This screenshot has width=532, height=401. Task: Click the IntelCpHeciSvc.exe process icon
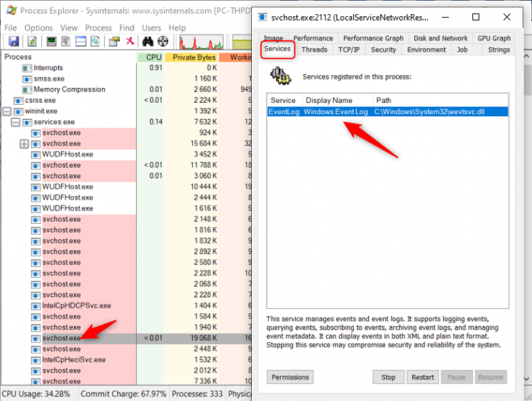[x=35, y=360]
